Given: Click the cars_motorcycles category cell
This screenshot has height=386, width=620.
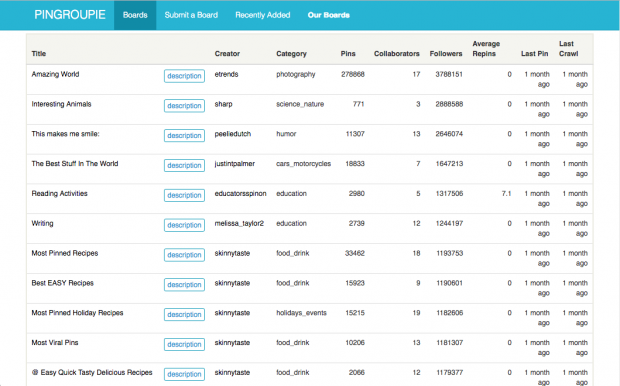Looking at the screenshot, I should tap(303, 164).
